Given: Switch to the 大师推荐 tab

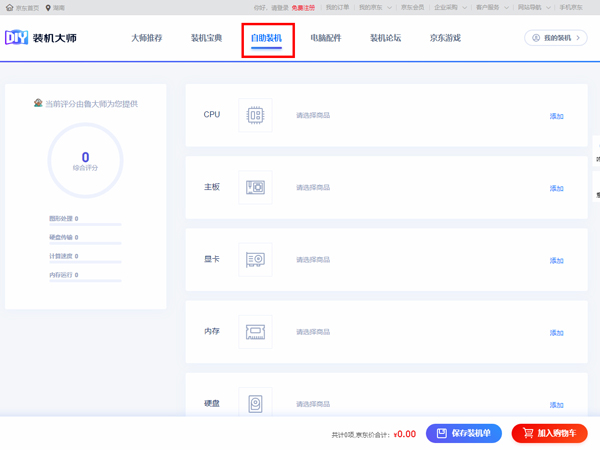Looking at the screenshot, I should click(x=146, y=38).
